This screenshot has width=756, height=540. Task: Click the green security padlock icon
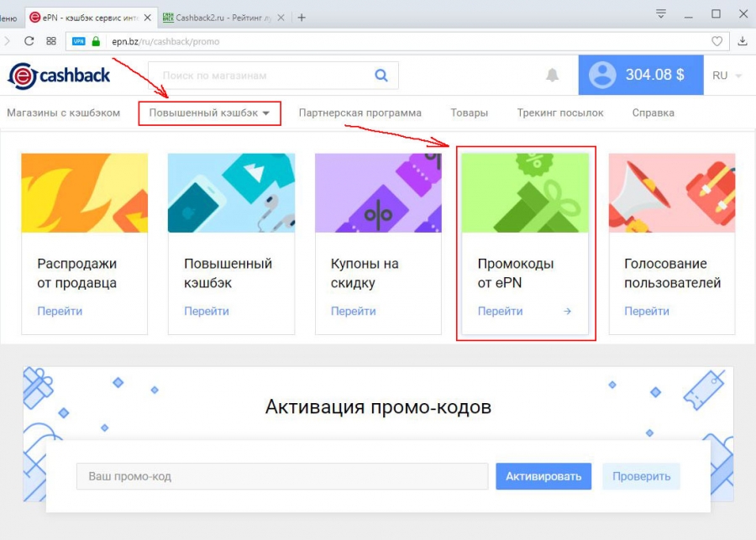pyautogui.click(x=96, y=41)
